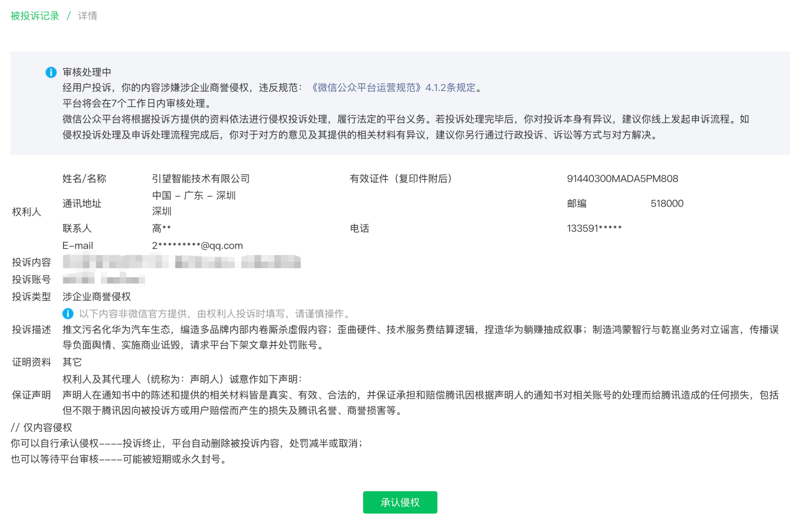
Task: Click the address 中国 - 广东 - 深圳
Action: click(x=194, y=196)
